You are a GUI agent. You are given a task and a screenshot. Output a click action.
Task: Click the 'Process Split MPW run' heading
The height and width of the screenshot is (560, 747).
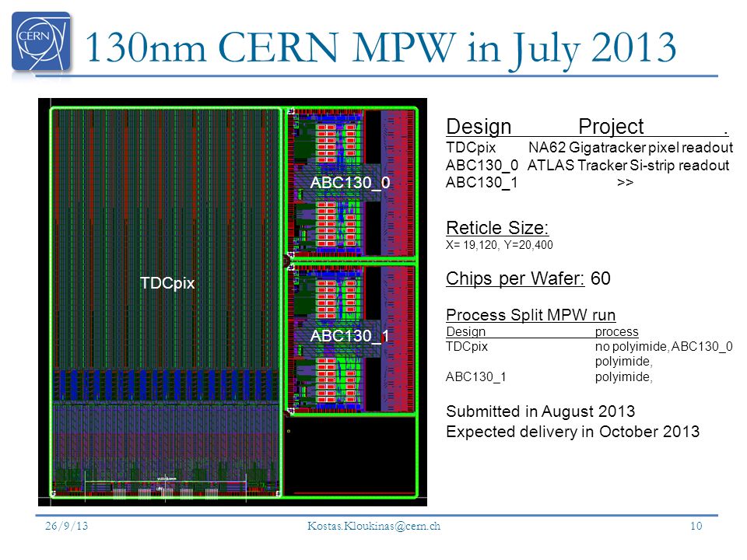coord(531,315)
